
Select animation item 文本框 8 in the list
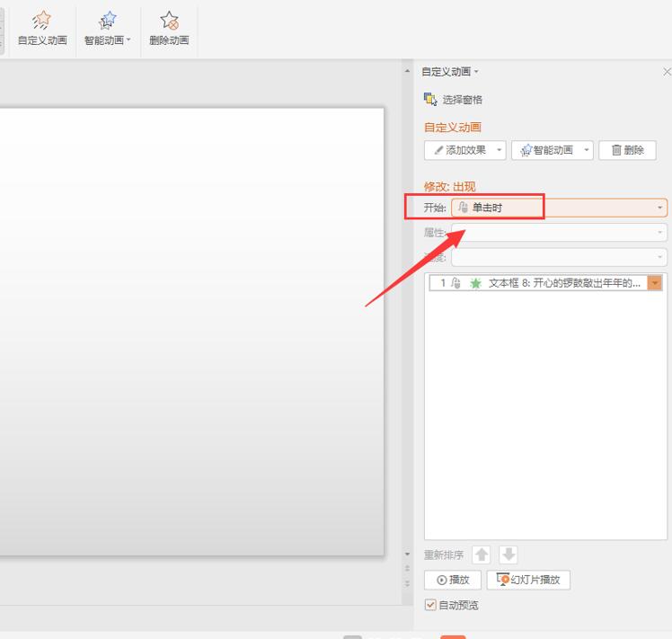545,283
